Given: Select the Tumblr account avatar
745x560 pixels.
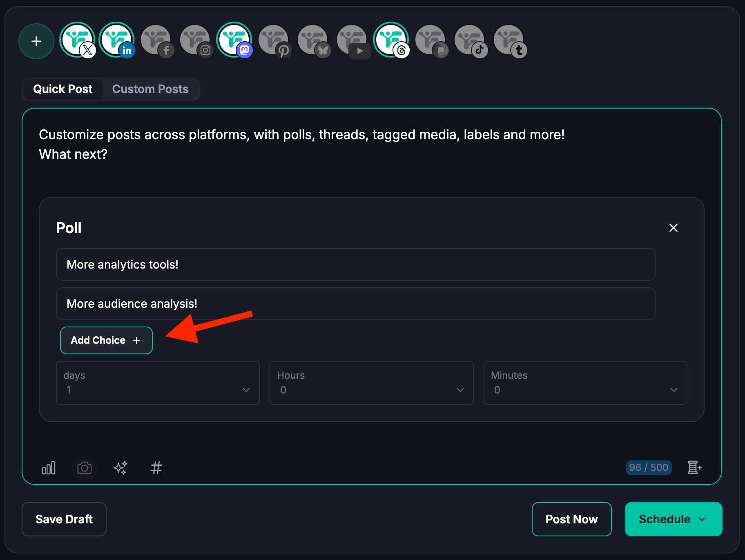Looking at the screenshot, I should [x=509, y=40].
